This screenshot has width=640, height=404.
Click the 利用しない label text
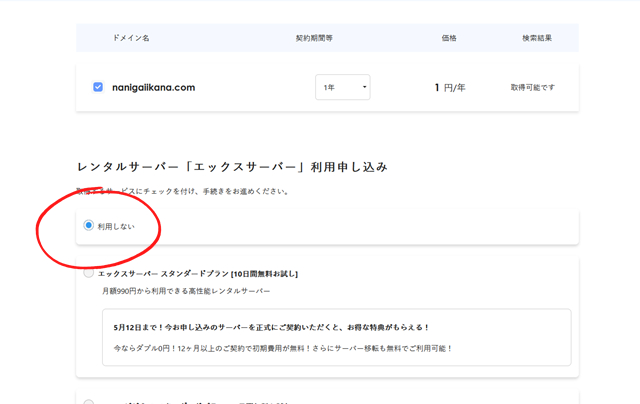click(116, 226)
